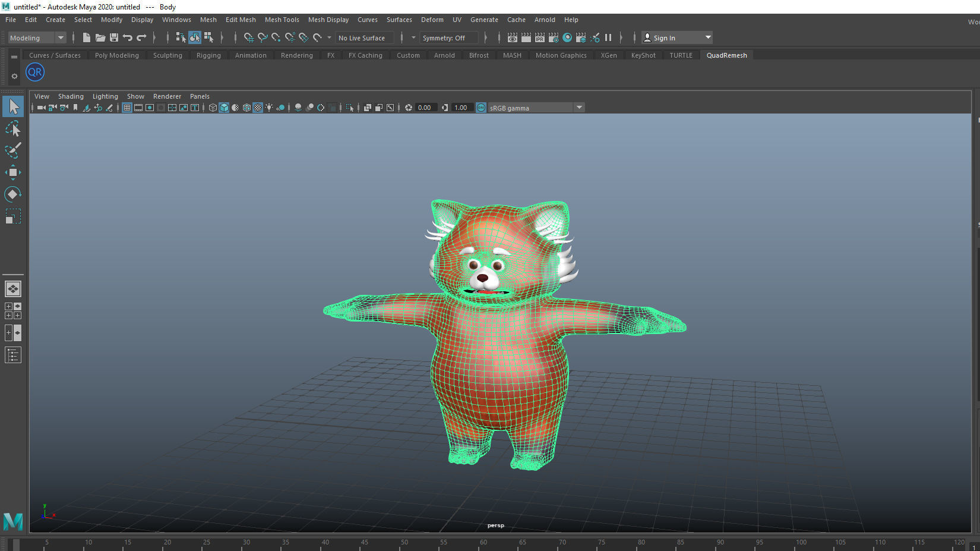The width and height of the screenshot is (980, 551).
Task: Pause viewport display with pause icon
Action: tap(608, 37)
